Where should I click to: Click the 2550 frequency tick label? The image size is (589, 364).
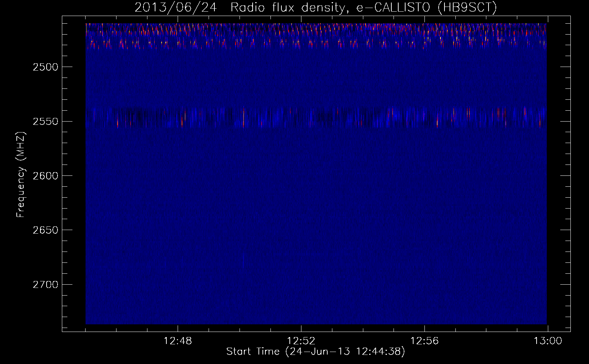tap(45, 121)
